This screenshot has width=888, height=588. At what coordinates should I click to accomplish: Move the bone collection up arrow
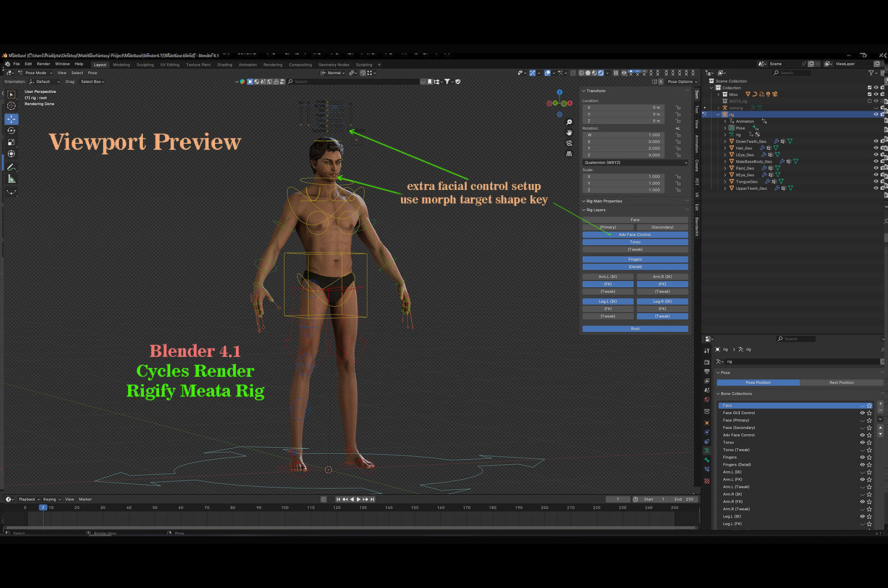click(880, 428)
